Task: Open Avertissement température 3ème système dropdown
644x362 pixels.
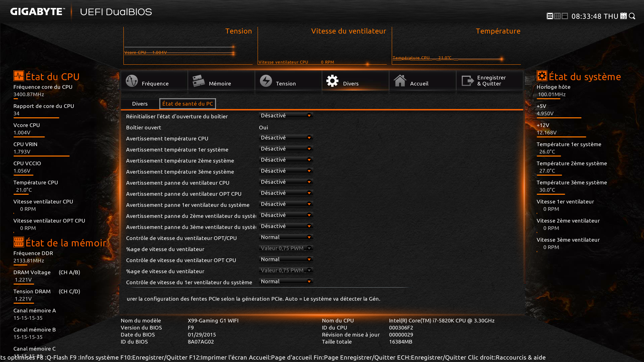Action: coord(286,171)
